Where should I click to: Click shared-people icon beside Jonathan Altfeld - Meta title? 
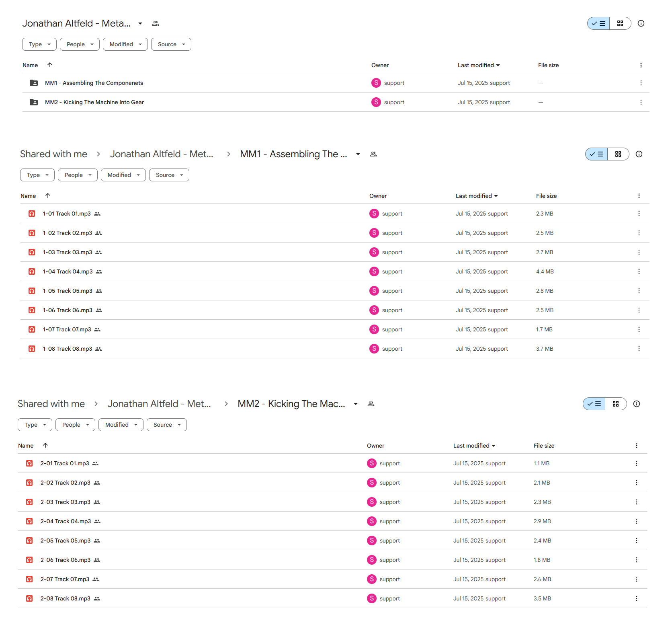click(156, 23)
